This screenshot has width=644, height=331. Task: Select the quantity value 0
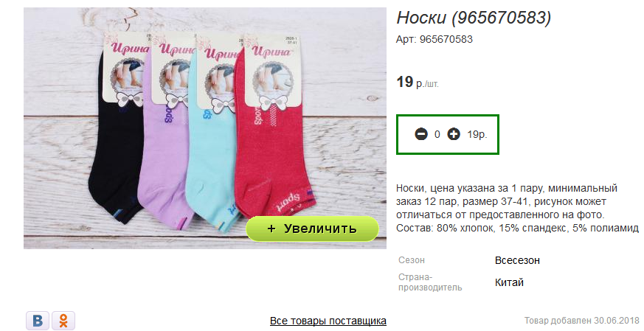(437, 134)
